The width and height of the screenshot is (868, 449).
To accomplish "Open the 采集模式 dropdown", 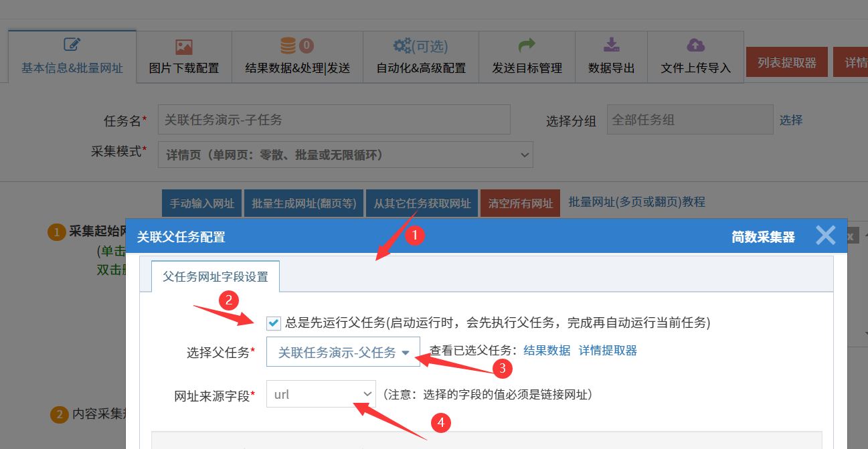I will [345, 155].
